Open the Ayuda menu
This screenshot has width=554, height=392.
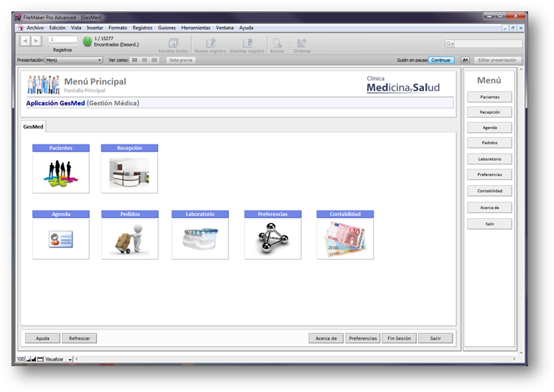click(x=246, y=28)
